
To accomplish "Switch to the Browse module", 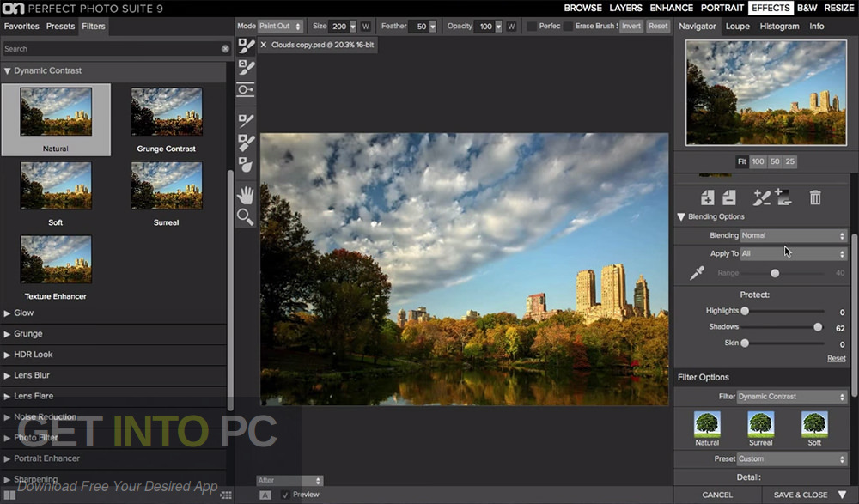I will 583,9.
